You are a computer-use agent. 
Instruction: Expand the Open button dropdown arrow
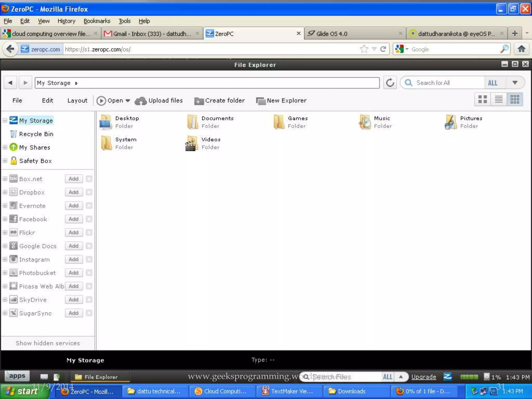128,101
